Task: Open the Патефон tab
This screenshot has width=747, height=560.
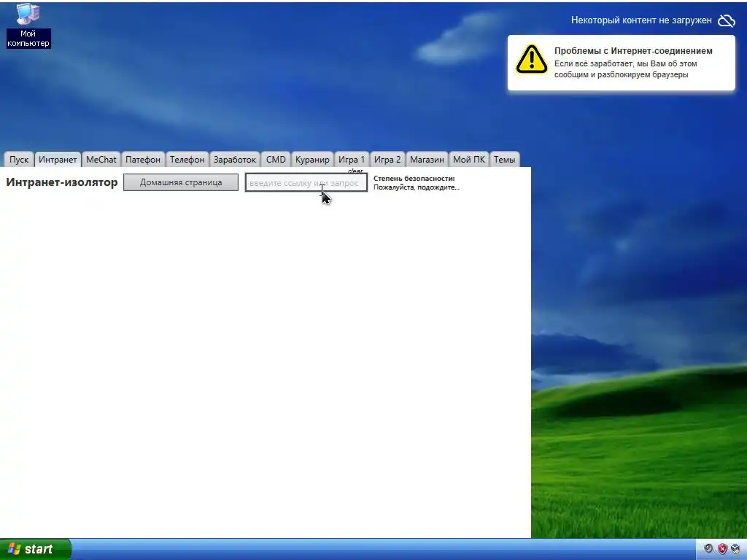Action: pyautogui.click(x=143, y=160)
